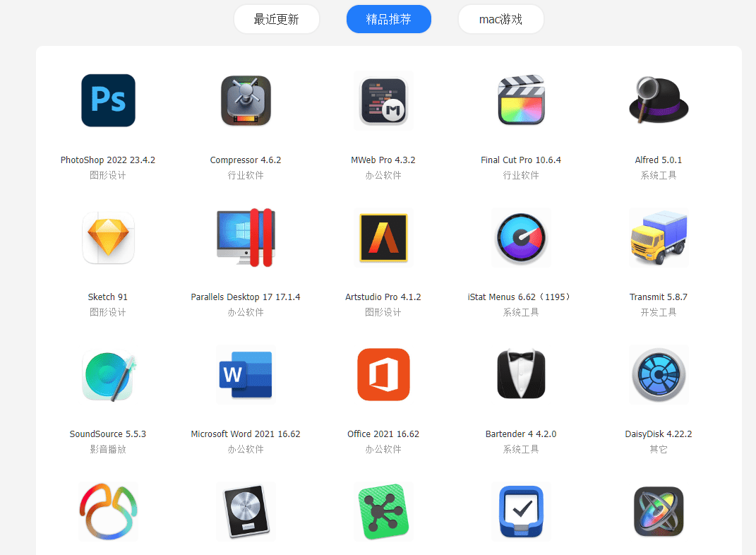
Task: Click 系统工具 category under iStat Menus
Action: click(521, 313)
